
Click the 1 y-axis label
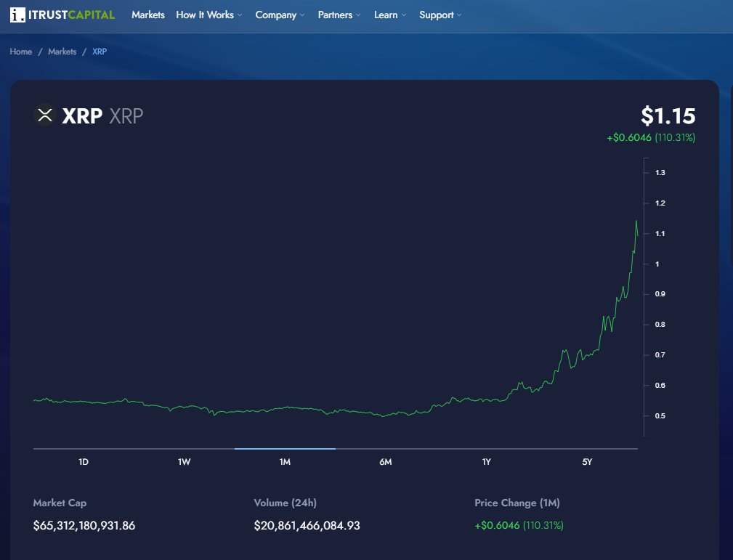(657, 264)
